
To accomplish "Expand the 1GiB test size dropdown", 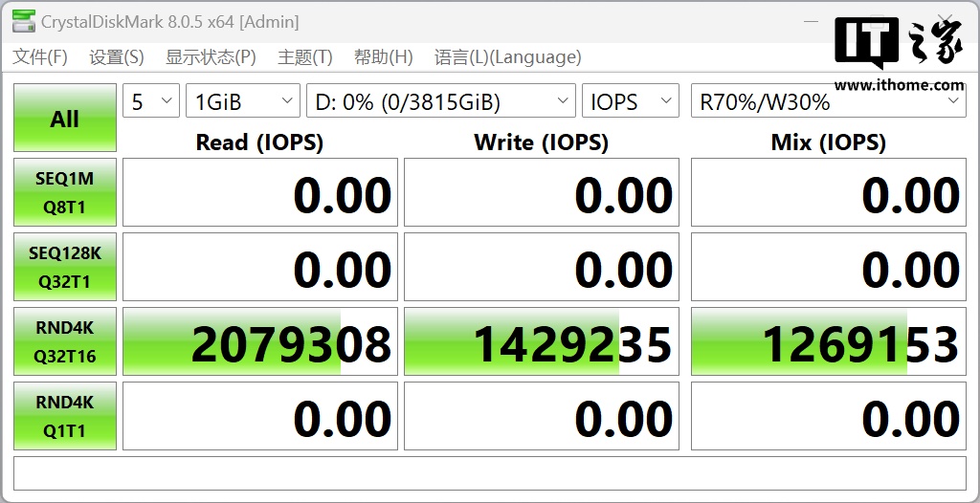I will tap(243, 101).
